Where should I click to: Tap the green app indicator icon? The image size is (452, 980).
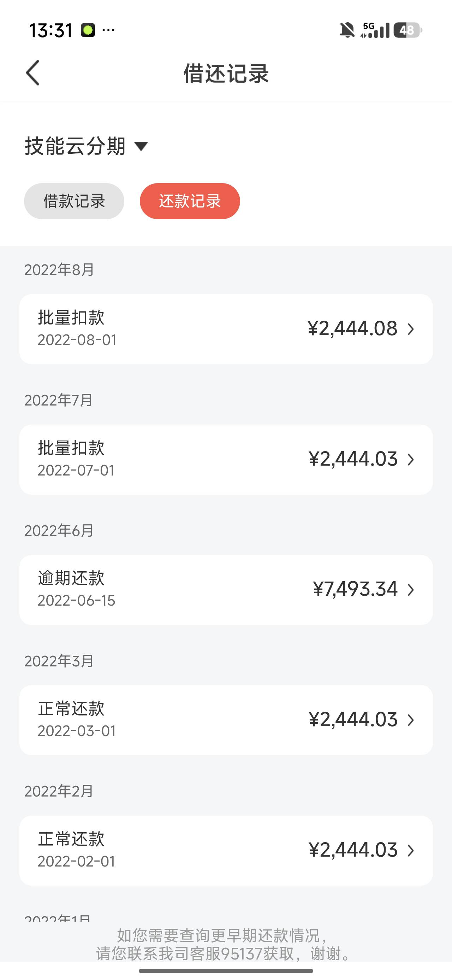pos(88,30)
